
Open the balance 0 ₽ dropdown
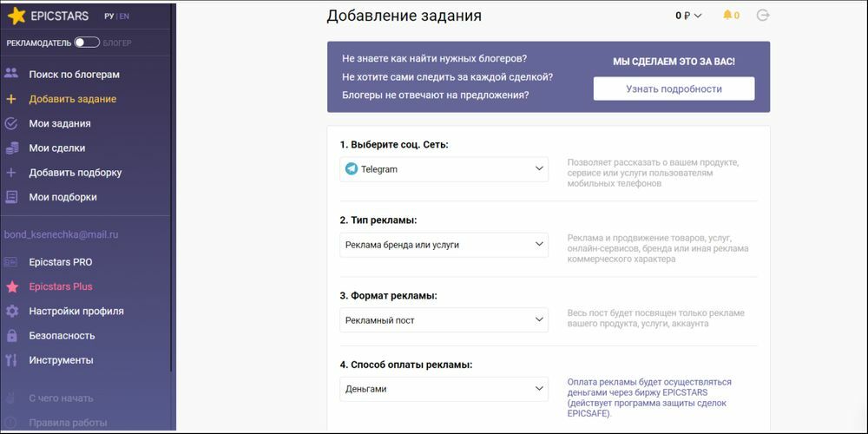point(688,16)
